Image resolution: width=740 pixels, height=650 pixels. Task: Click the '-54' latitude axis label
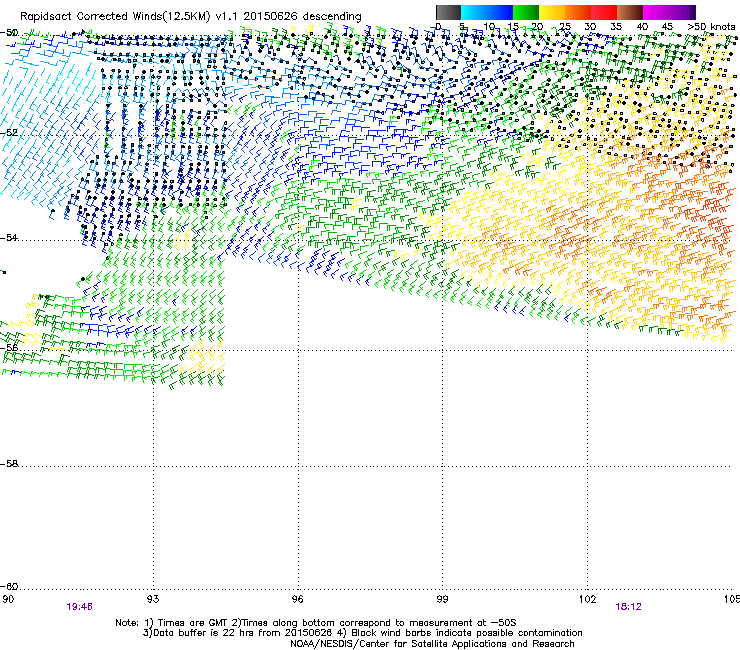click(9, 237)
